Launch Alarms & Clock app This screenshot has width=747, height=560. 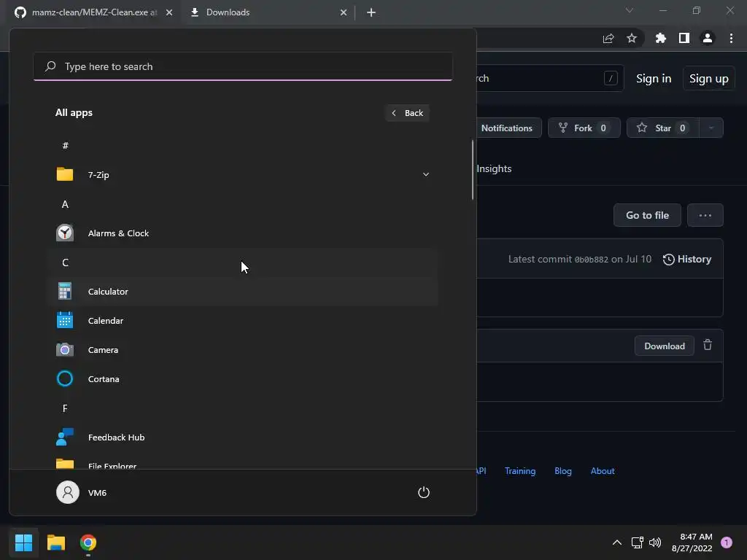coord(243,233)
